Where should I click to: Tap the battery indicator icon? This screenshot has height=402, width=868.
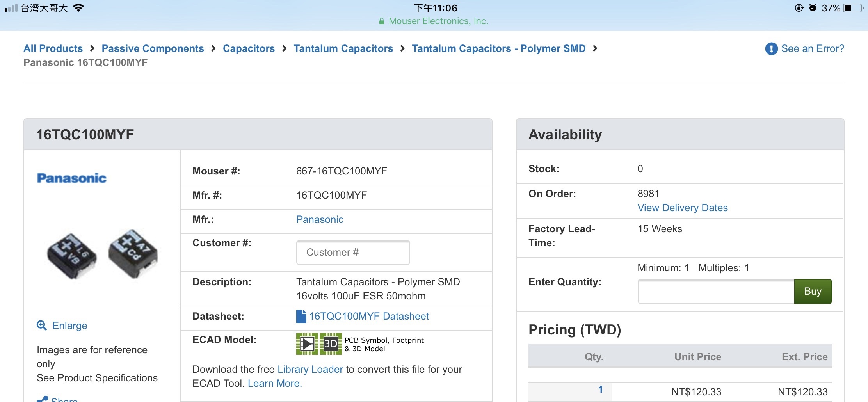pos(854,8)
